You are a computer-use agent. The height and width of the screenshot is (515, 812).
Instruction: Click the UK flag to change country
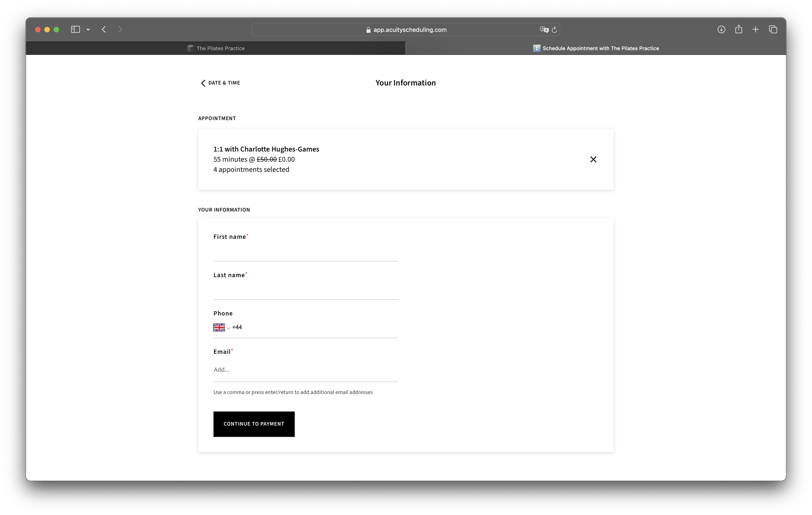[x=219, y=327]
